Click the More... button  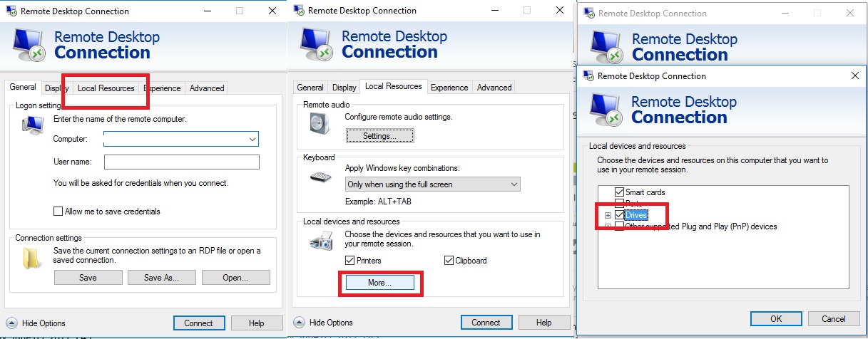coord(379,283)
